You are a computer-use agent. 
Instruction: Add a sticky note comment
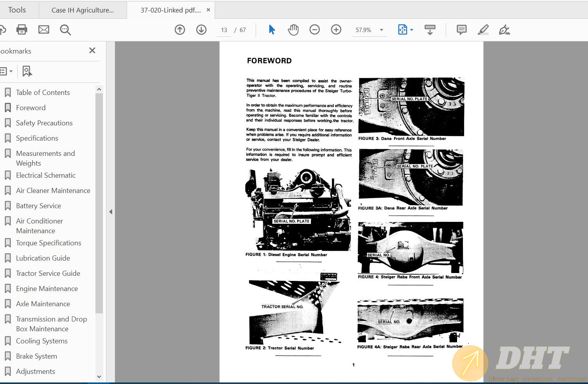[462, 30]
